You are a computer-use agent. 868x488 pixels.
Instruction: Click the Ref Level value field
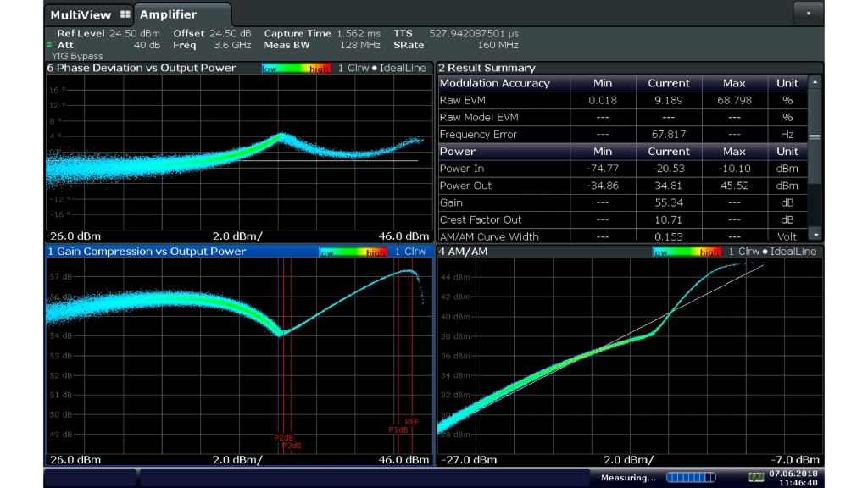[135, 34]
